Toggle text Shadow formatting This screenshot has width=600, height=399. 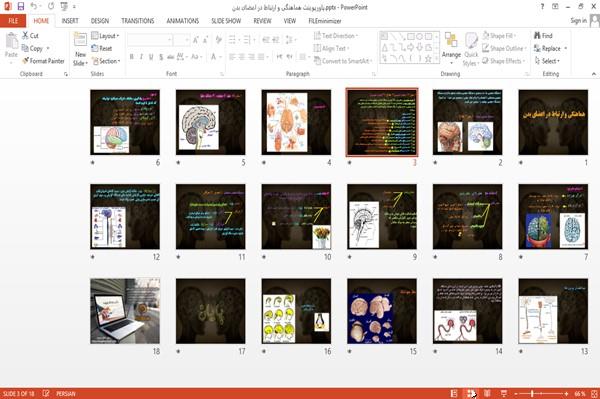(x=161, y=57)
